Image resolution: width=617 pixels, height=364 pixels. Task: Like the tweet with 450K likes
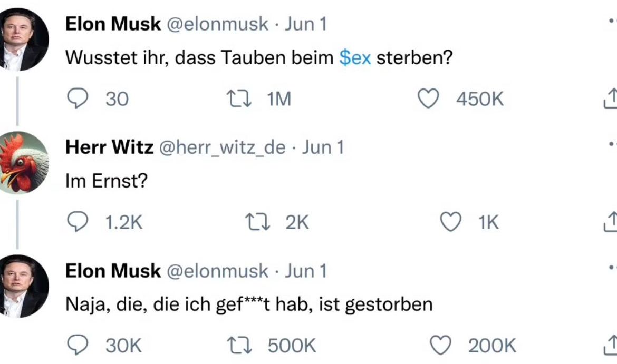coord(428,99)
